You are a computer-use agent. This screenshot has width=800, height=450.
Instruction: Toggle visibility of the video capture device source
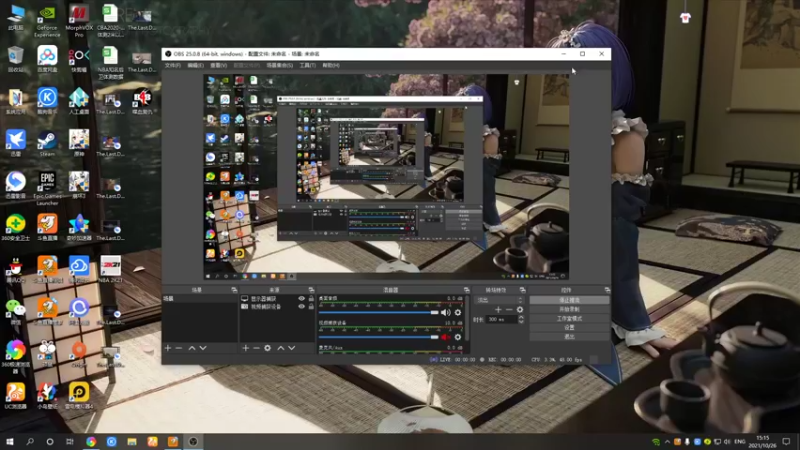(x=302, y=307)
